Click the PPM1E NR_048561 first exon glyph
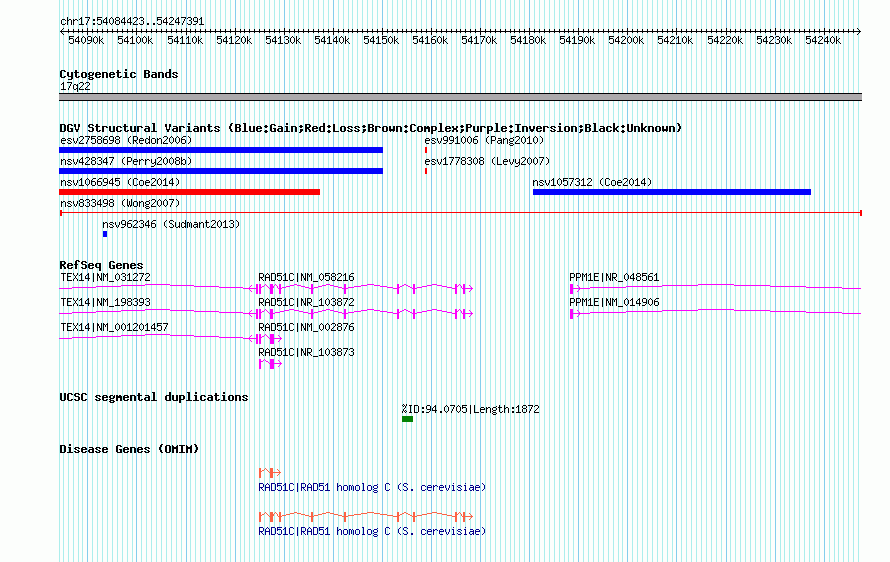 pyautogui.click(x=574, y=289)
